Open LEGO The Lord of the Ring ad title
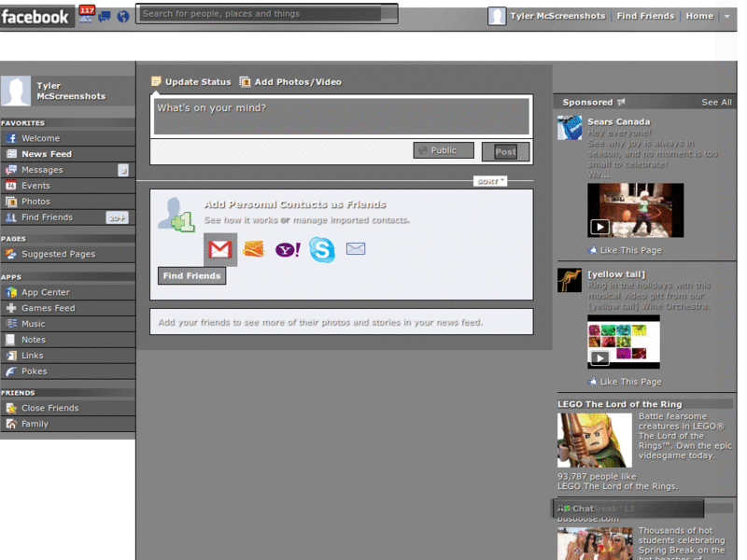Viewport: 747px width, 560px height. (x=620, y=404)
